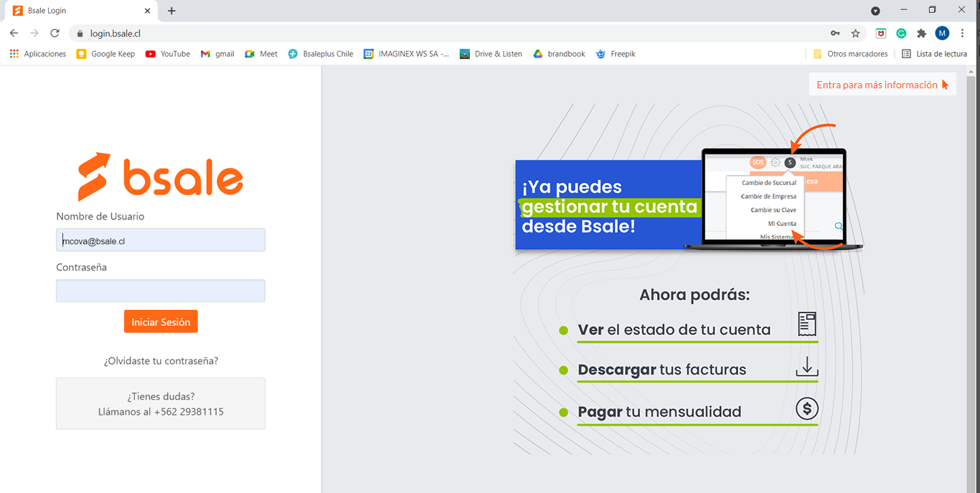Open the Meet bookmark
Screen dimensions: 980x493
click(261, 54)
